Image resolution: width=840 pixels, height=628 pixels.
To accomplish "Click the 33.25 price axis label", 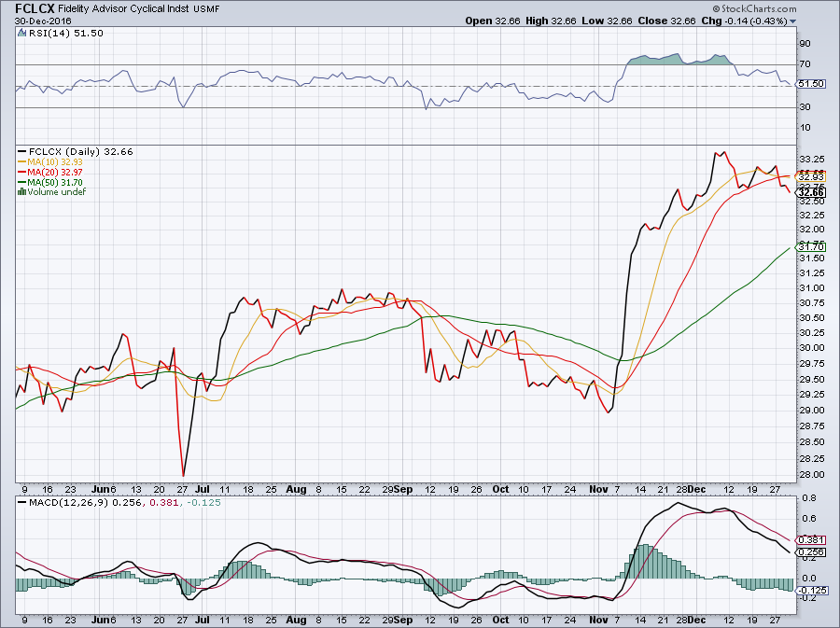I will (812, 160).
